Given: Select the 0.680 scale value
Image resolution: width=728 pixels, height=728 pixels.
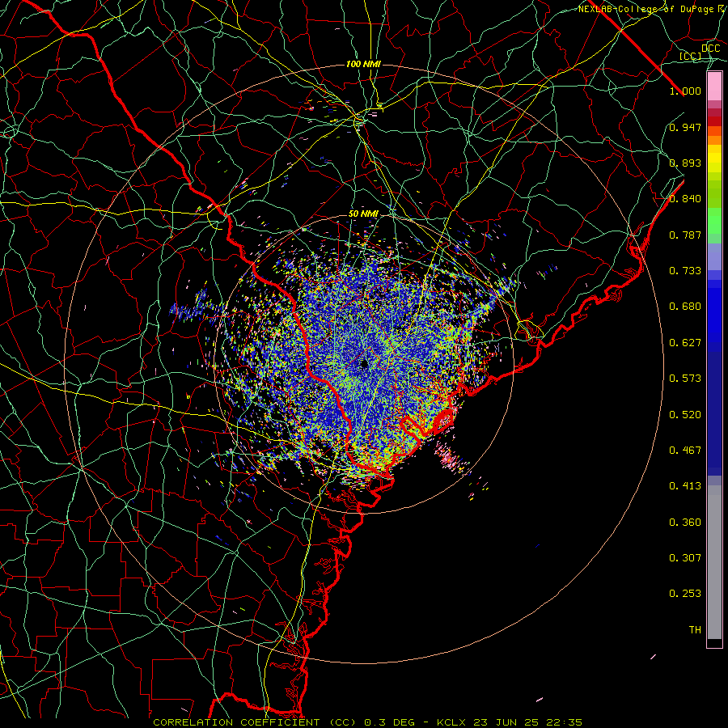Looking at the screenshot, I should pos(685,307).
